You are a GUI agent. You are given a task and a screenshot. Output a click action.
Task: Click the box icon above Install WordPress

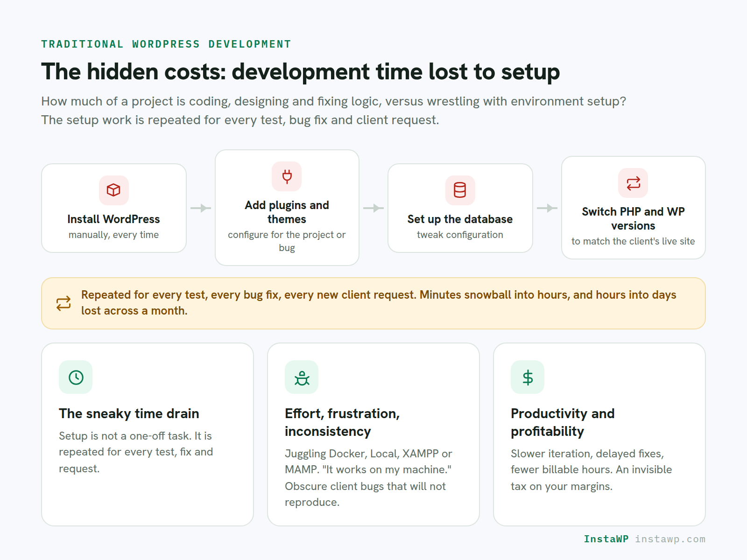point(113,190)
